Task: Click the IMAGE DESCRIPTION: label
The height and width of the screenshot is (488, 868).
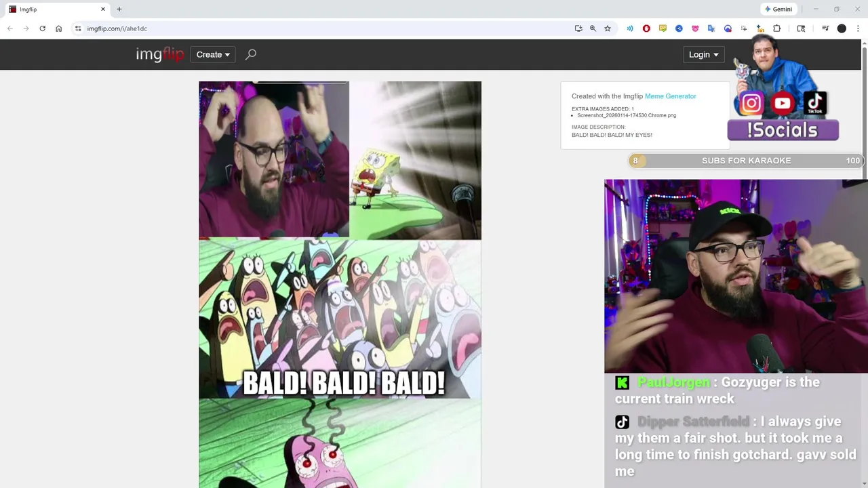Action: point(599,127)
